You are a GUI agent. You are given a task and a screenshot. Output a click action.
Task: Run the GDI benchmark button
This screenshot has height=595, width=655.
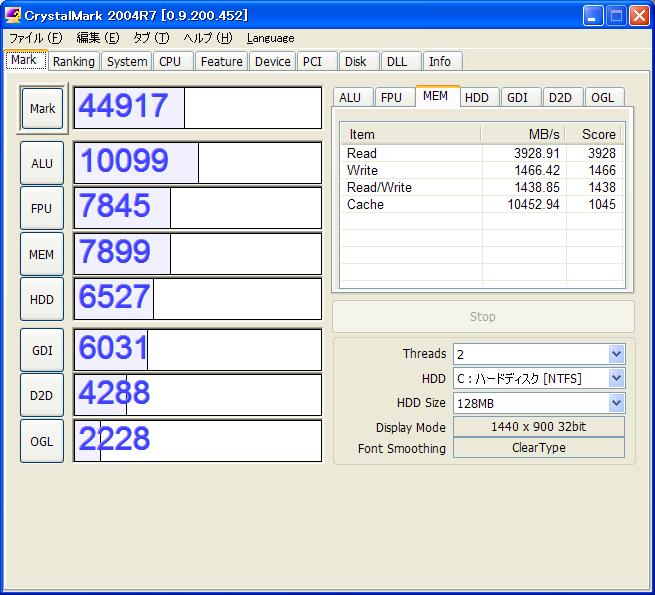click(x=42, y=350)
